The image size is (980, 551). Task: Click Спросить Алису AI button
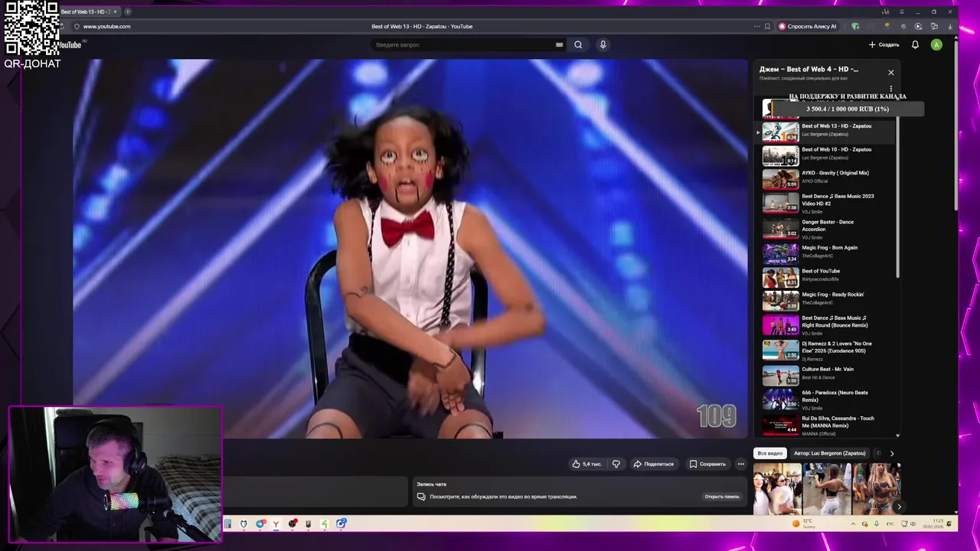pos(808,26)
